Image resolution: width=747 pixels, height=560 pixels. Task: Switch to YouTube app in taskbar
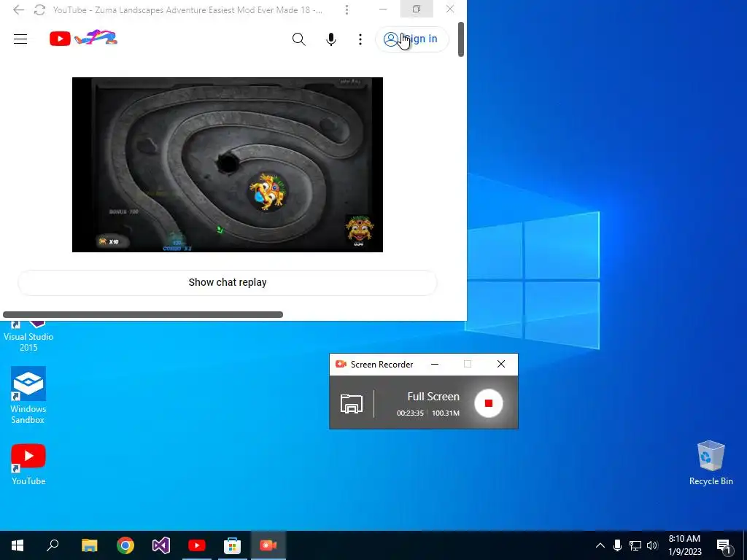coord(197,545)
